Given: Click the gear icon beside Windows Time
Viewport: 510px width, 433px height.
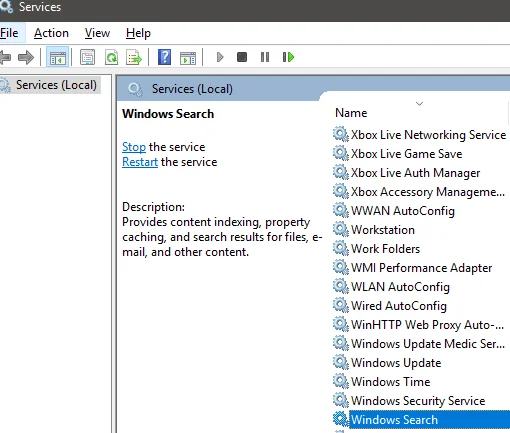Looking at the screenshot, I should (x=341, y=382).
